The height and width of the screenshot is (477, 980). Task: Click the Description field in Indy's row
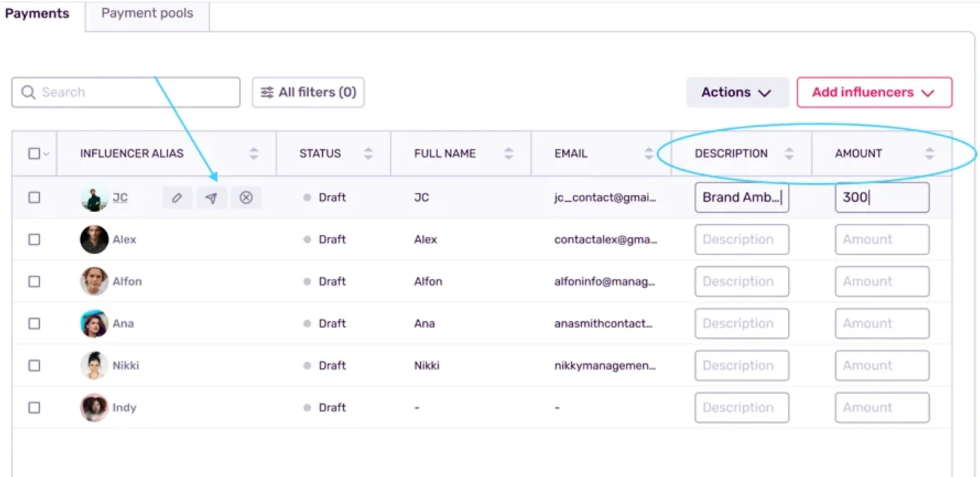click(x=742, y=408)
